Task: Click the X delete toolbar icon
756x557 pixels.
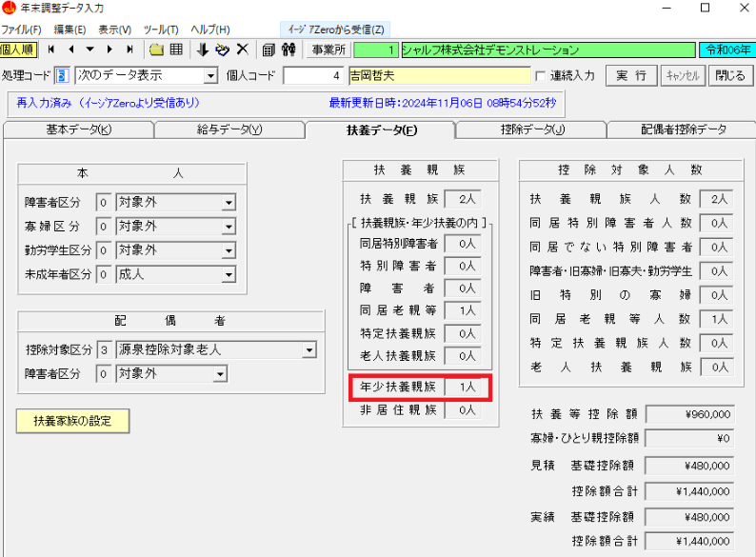Action: (x=242, y=50)
